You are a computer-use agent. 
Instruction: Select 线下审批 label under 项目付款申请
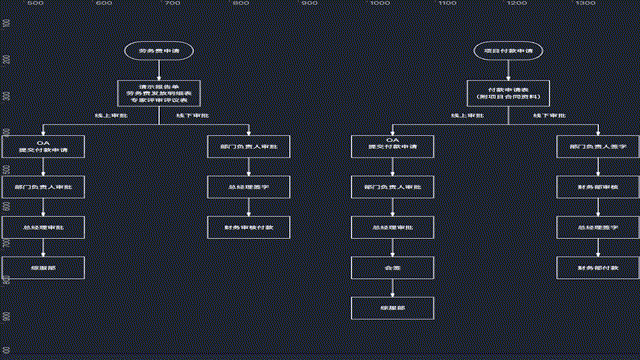(549, 116)
